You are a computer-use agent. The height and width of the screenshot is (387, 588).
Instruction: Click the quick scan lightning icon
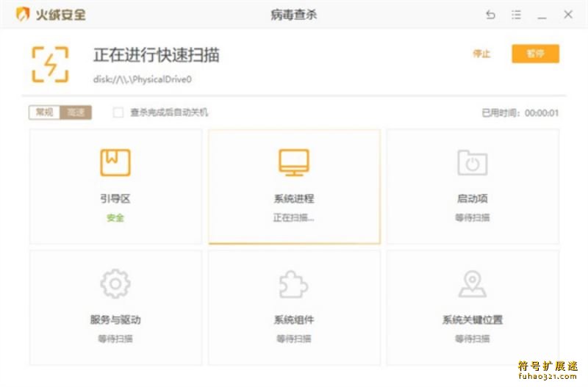click(x=50, y=65)
